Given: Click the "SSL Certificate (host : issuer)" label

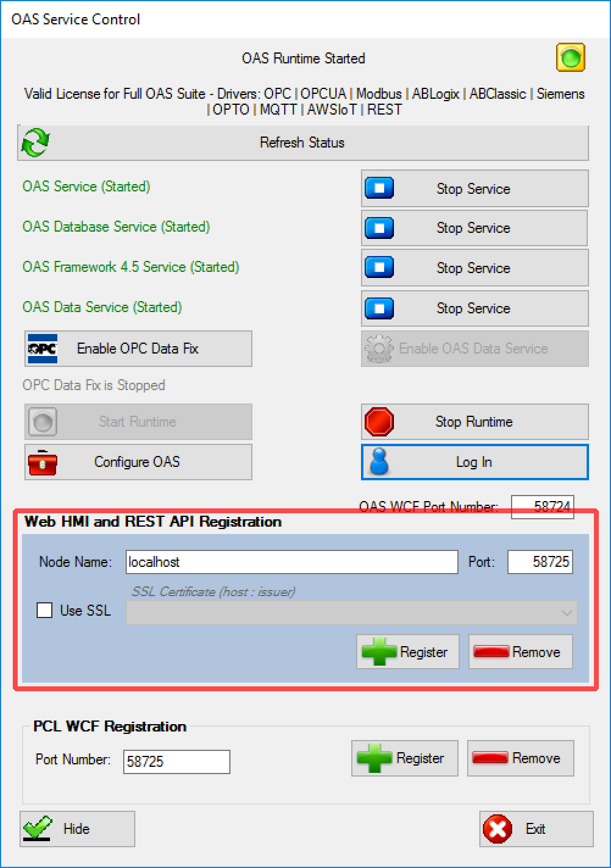Looking at the screenshot, I should (213, 591).
